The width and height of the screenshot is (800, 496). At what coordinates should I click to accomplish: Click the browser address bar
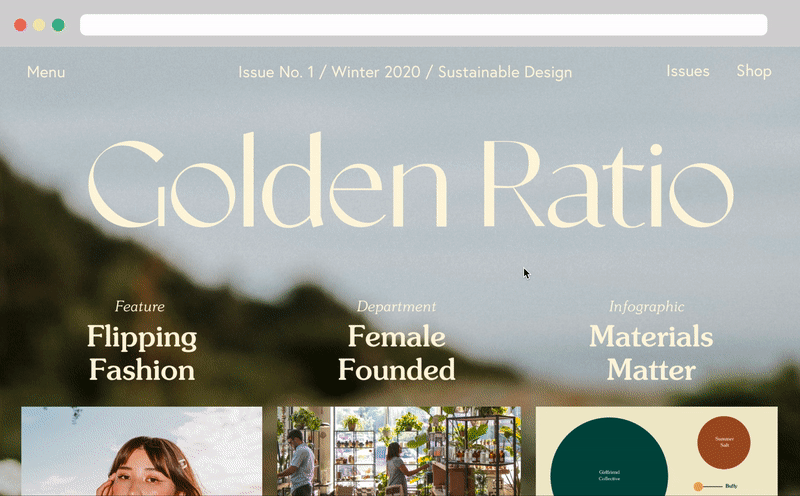(x=423, y=25)
